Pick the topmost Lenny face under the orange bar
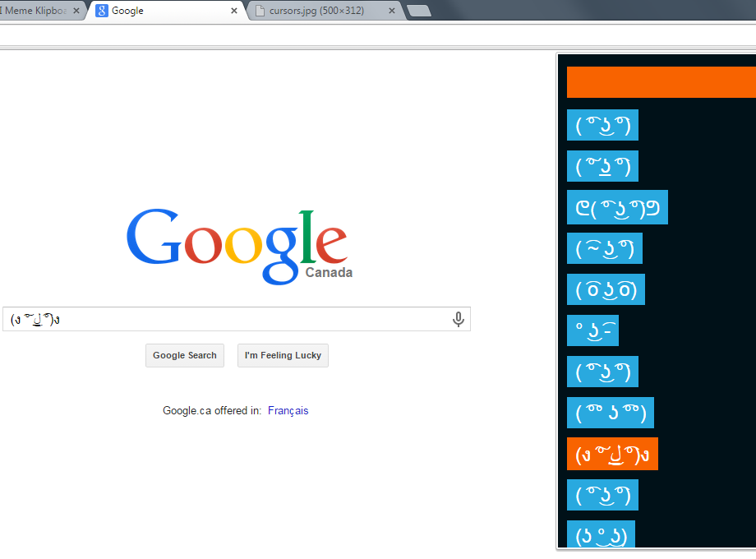This screenshot has width=756, height=559. pos(602,125)
